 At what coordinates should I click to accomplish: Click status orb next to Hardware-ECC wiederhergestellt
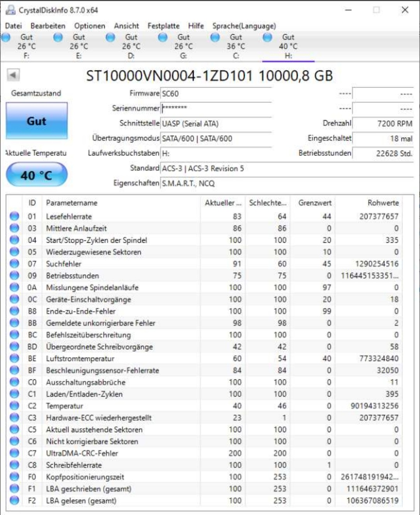(x=14, y=417)
